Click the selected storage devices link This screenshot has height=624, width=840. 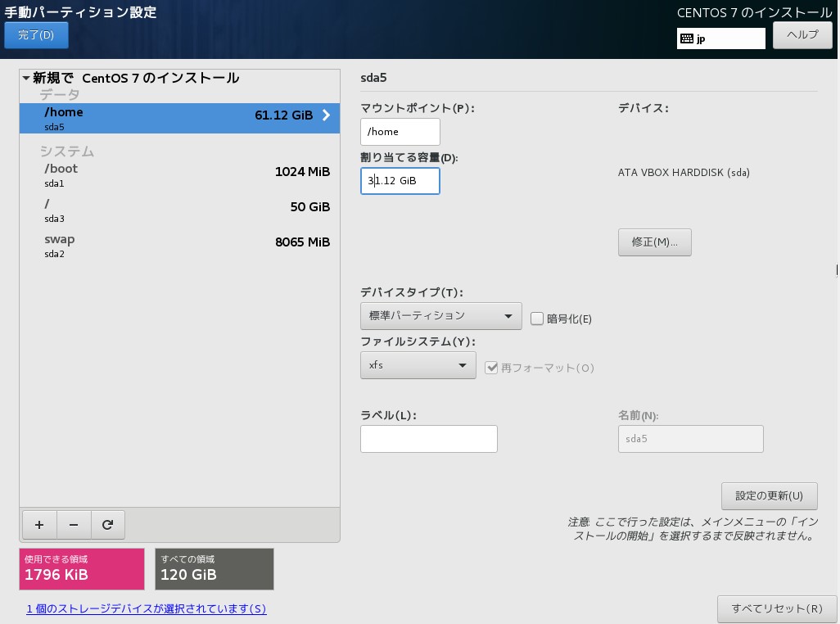pos(146,609)
